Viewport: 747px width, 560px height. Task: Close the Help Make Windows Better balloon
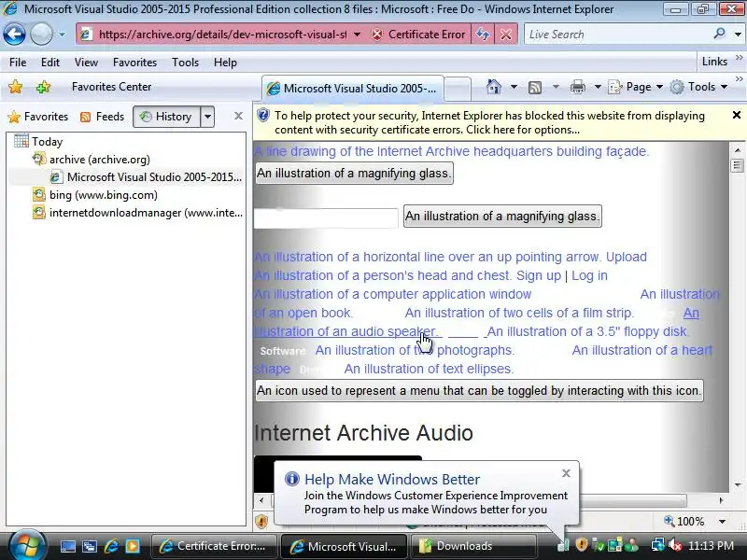pyautogui.click(x=566, y=473)
